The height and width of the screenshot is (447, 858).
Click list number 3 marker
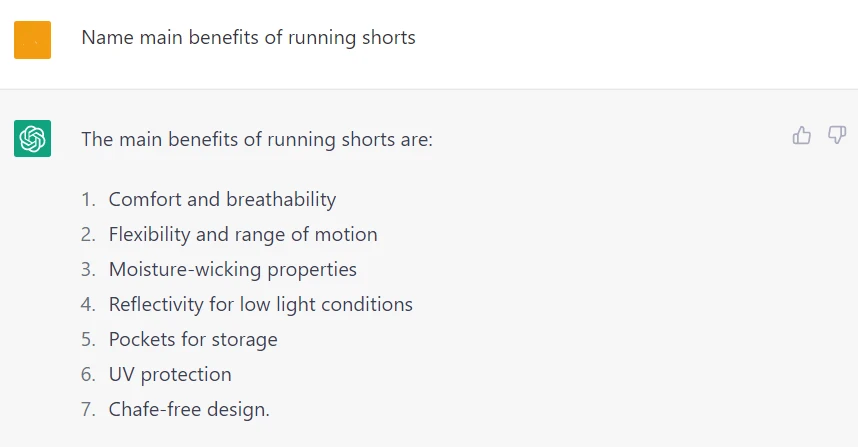88,269
